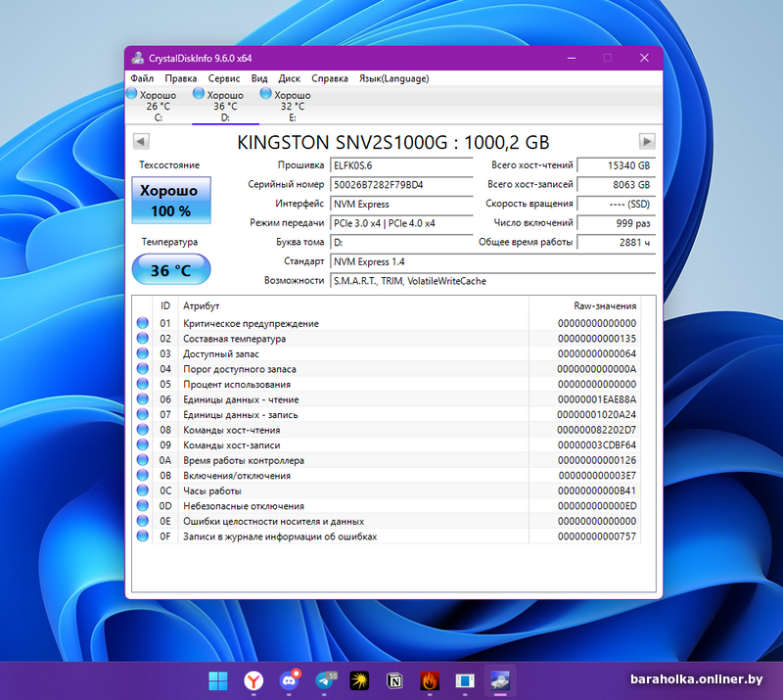Click the Интерфейс field NVM Express

coord(401,204)
